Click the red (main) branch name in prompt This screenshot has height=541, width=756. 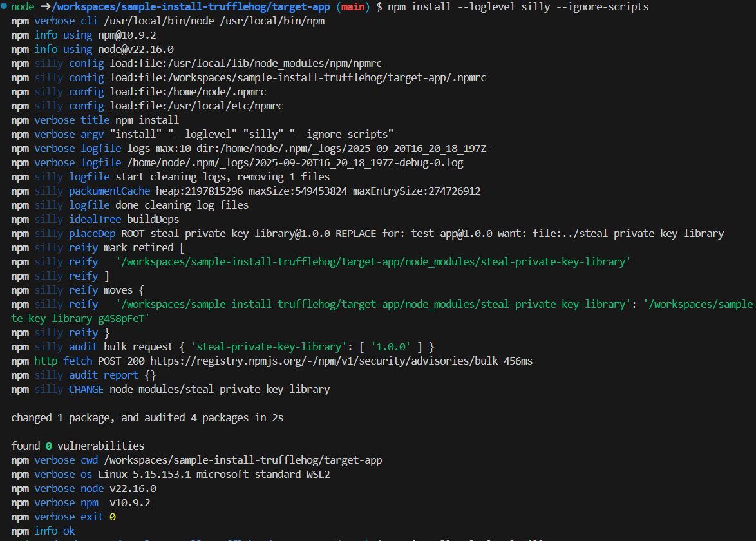[351, 6]
